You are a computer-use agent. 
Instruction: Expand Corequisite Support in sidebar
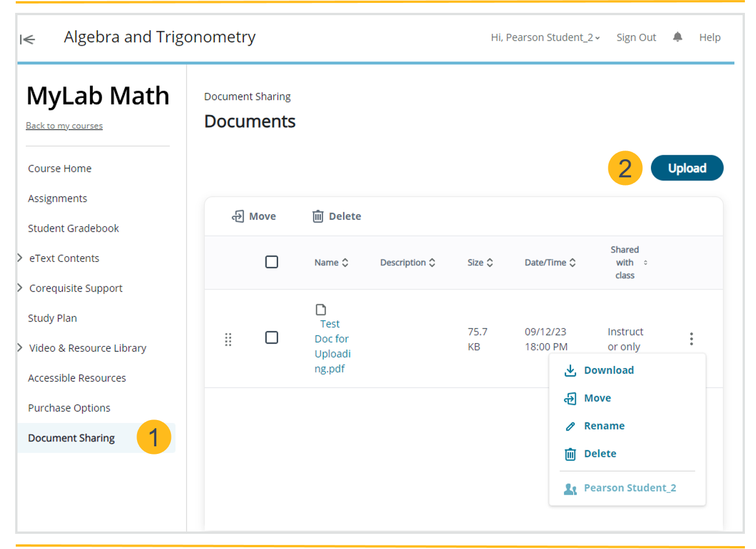(20, 288)
